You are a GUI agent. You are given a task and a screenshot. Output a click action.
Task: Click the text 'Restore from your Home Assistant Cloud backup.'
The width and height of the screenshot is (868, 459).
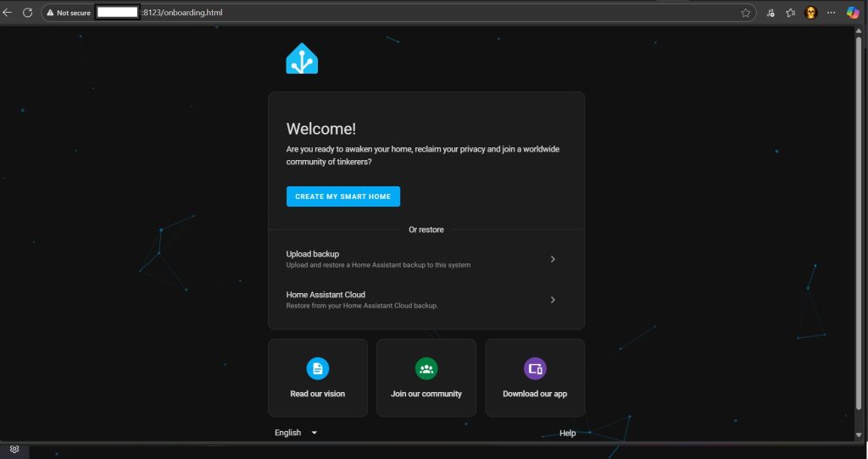point(362,306)
